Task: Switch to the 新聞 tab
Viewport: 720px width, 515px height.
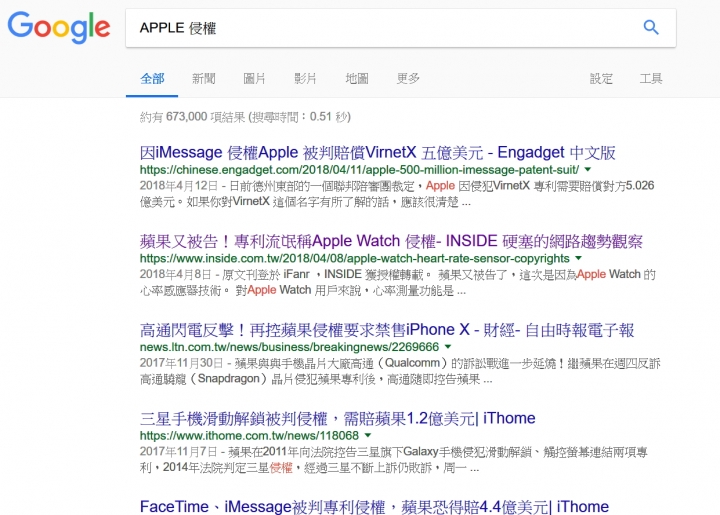Action: (203, 78)
